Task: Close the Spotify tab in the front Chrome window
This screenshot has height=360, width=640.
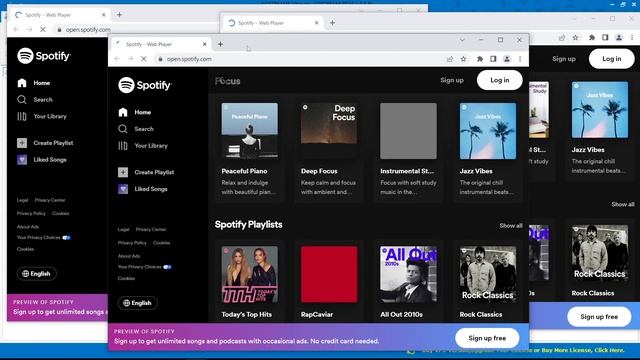Action: 204,44
